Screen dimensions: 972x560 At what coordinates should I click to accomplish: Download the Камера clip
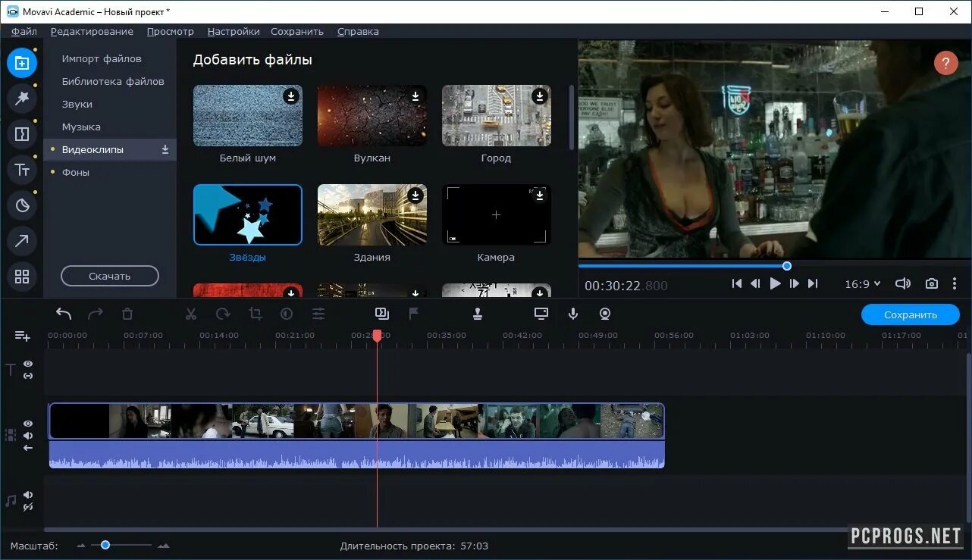coord(540,196)
